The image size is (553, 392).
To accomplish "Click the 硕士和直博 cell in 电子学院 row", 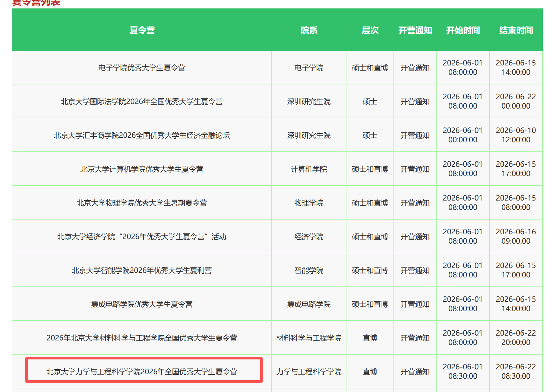I will click(x=370, y=68).
